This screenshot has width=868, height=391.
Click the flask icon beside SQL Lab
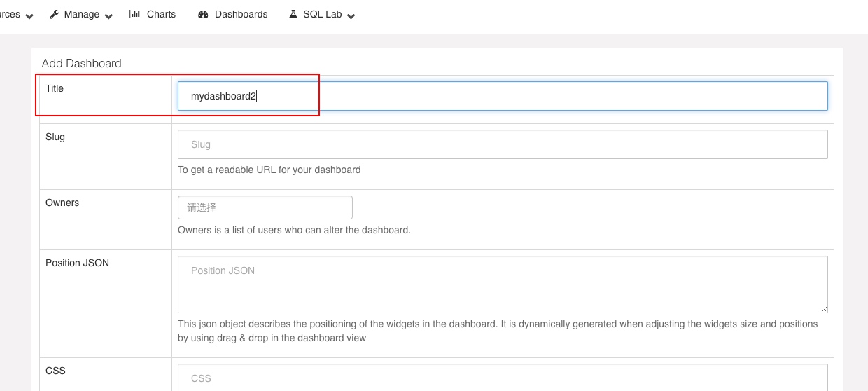[293, 14]
